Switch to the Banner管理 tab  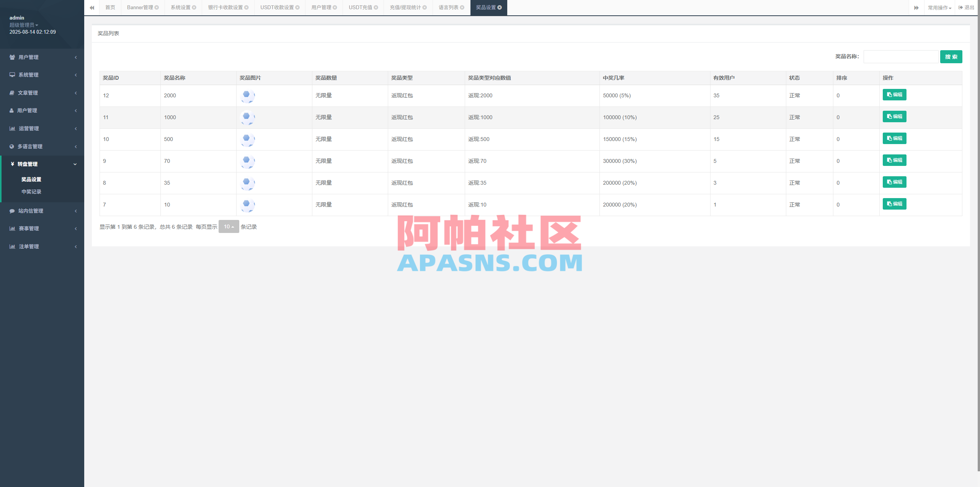click(x=140, y=7)
